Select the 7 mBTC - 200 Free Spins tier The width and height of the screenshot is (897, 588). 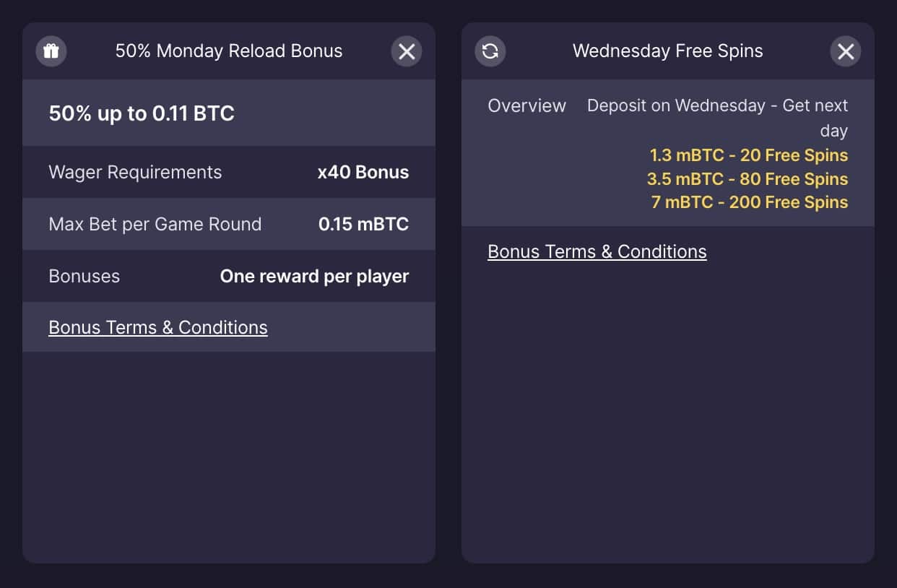749,202
